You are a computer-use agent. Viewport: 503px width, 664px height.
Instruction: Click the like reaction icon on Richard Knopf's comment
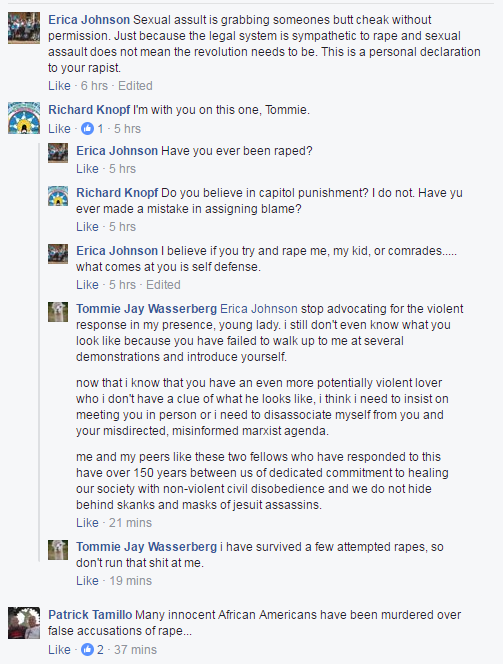pos(87,128)
